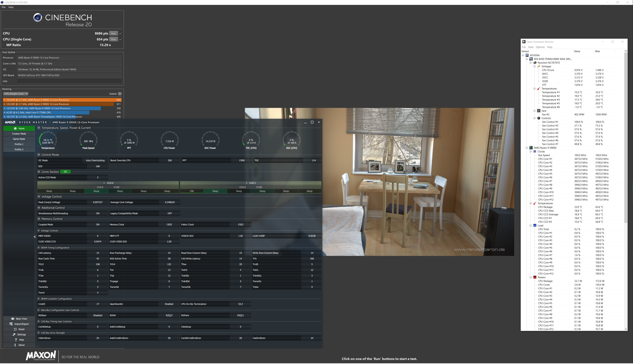The height and width of the screenshot is (364, 633).
Task: Open the Options menu in Hardware Monitor
Action: pyautogui.click(x=540, y=47)
